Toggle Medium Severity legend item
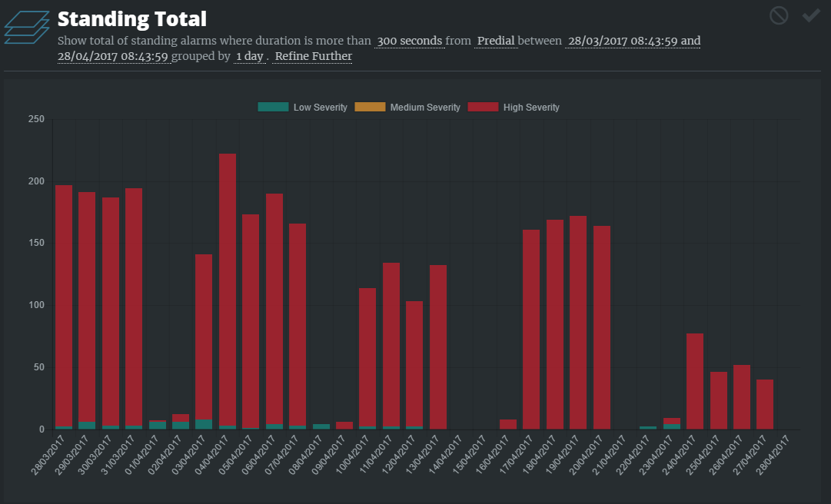 point(407,108)
